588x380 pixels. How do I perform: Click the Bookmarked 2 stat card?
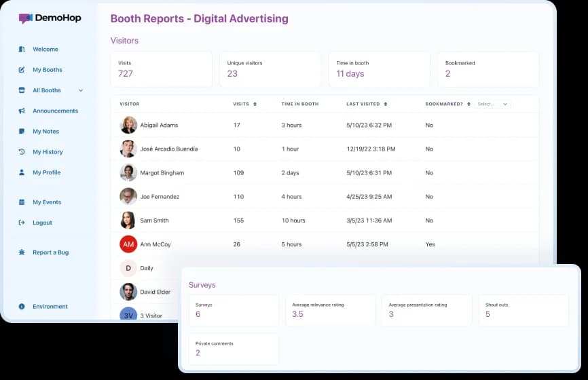[489, 69]
